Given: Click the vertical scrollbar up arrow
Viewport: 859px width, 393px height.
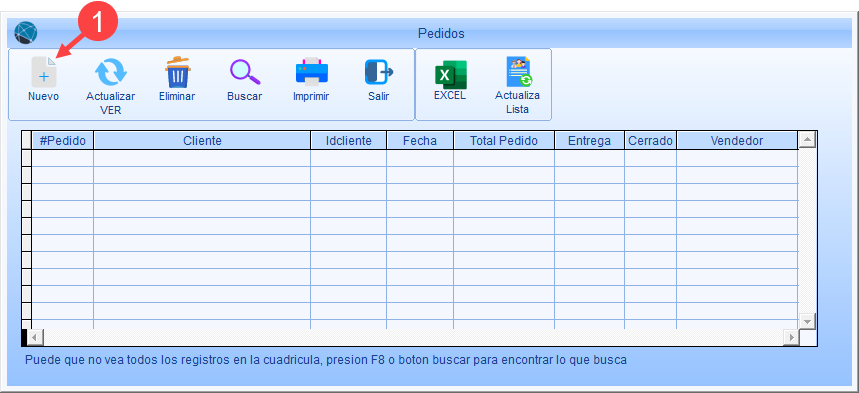Looking at the screenshot, I should [x=807, y=140].
